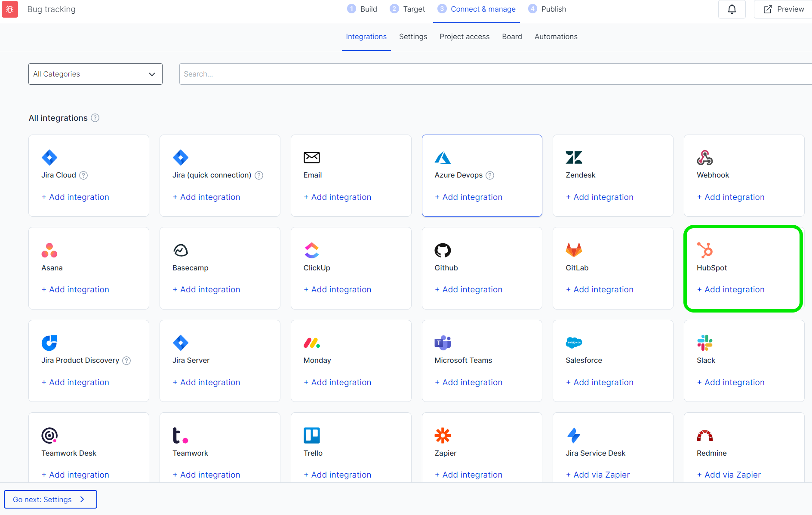This screenshot has width=812, height=515.
Task: Click the Trello board icon
Action: click(312, 435)
